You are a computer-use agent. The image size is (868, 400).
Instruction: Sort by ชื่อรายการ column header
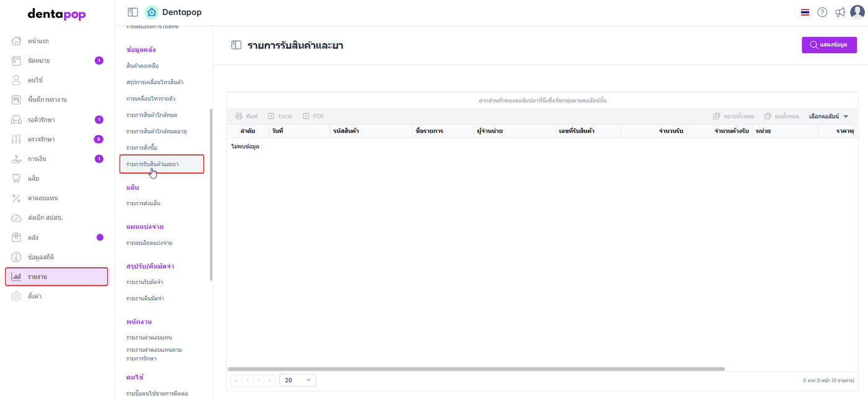click(442, 131)
